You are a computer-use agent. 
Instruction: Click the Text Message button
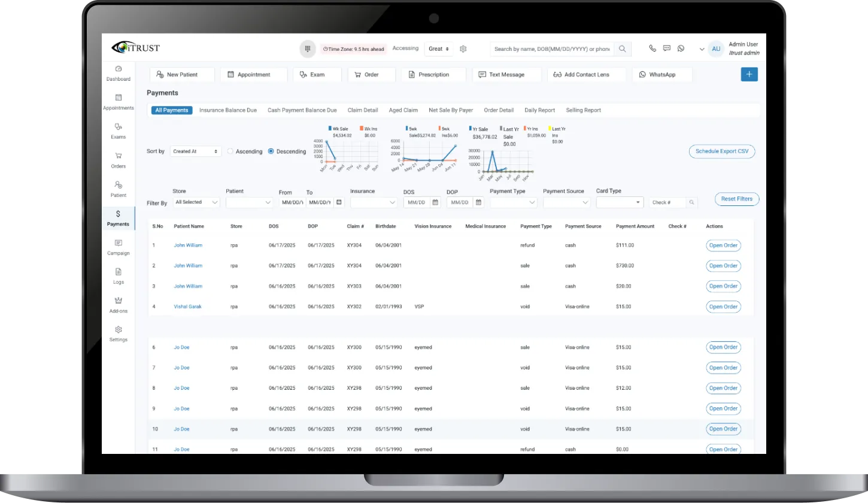506,74
